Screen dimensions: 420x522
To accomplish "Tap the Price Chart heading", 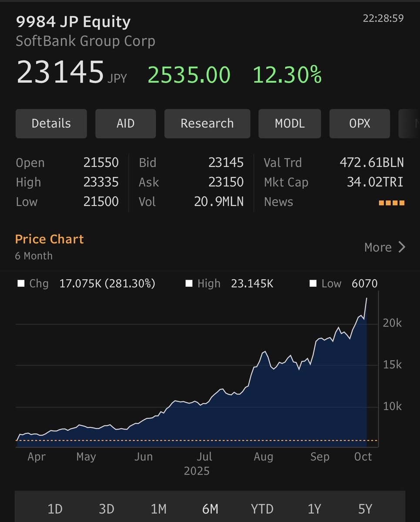I will [x=49, y=239].
